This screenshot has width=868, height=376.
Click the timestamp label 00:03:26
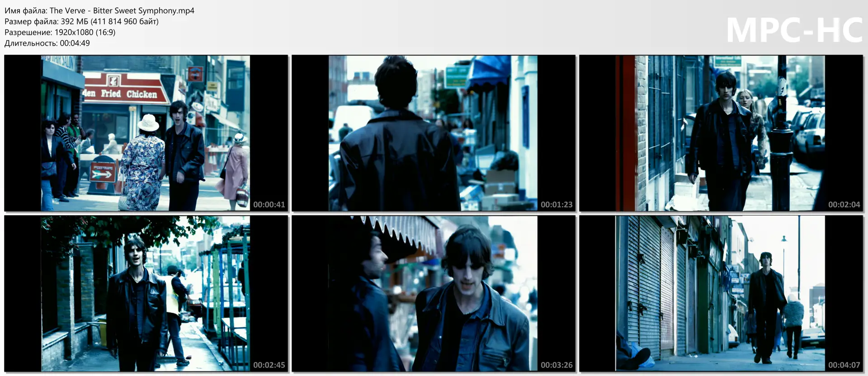point(557,365)
